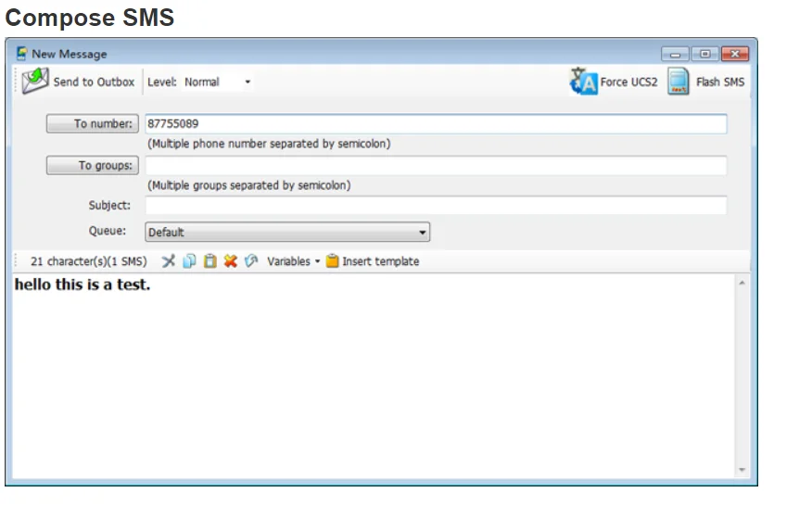The width and height of the screenshot is (812, 505).
Task: Click the To groups button
Action: coord(93,165)
